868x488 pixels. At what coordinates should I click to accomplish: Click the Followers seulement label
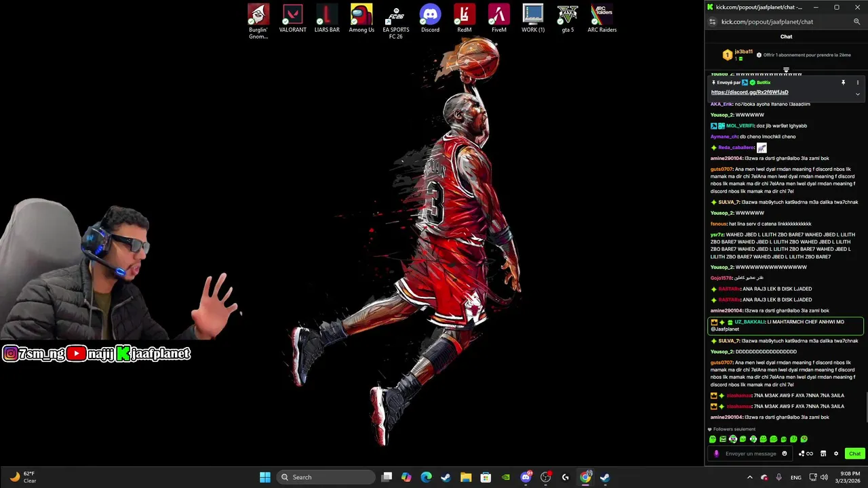734,429
